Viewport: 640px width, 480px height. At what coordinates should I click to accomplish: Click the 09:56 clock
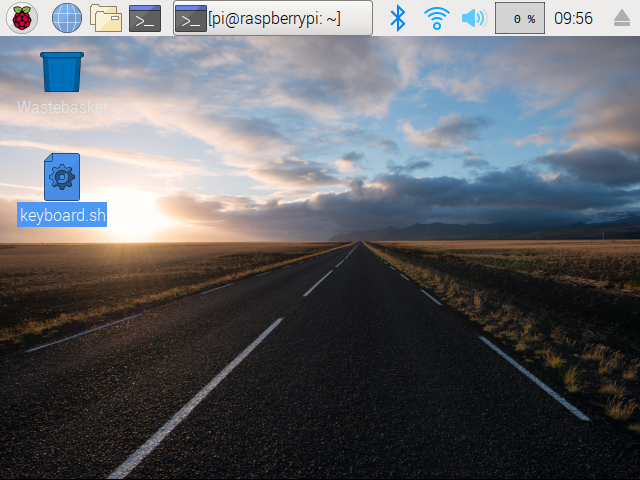click(573, 18)
